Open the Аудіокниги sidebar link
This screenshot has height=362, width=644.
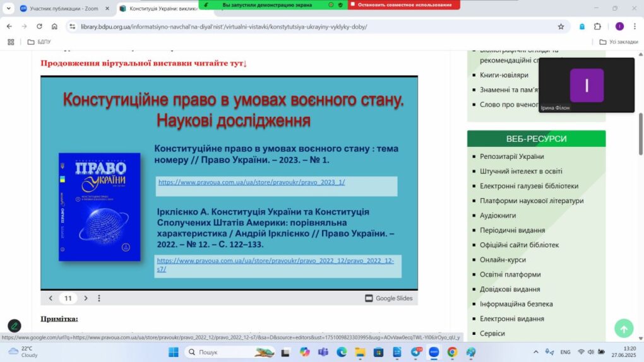[x=498, y=216]
